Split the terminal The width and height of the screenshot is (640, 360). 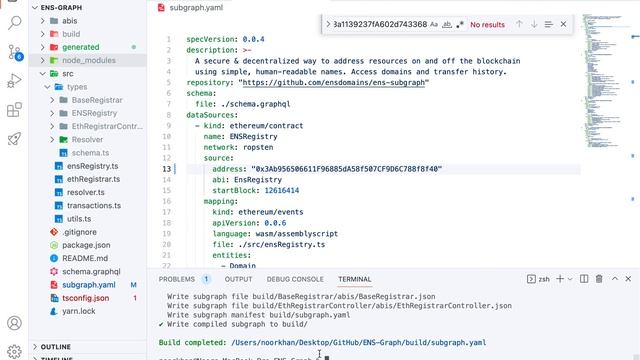[584, 279]
